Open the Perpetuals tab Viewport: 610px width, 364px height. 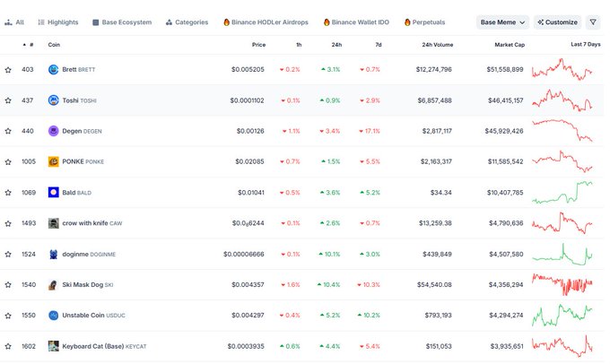tap(425, 22)
